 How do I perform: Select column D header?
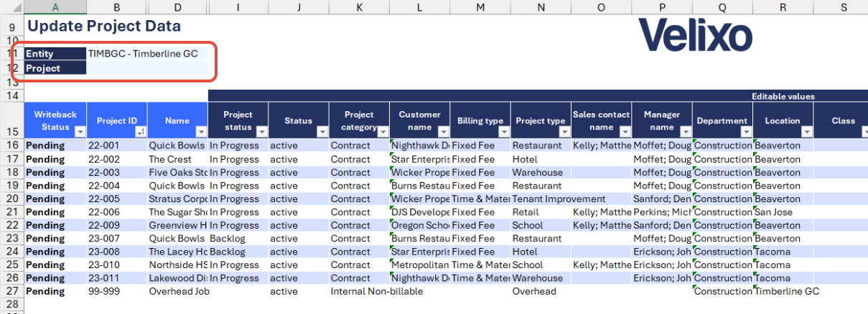click(178, 7)
